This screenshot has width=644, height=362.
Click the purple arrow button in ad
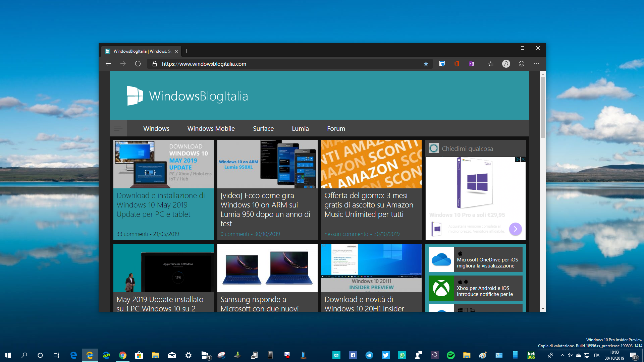[x=515, y=229]
